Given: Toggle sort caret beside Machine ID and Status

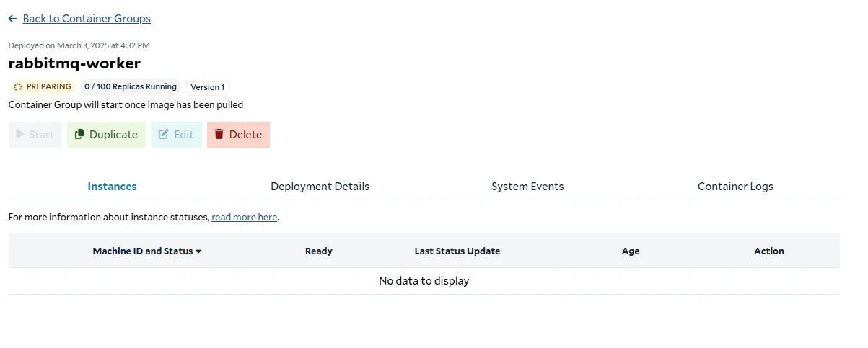Looking at the screenshot, I should 198,251.
